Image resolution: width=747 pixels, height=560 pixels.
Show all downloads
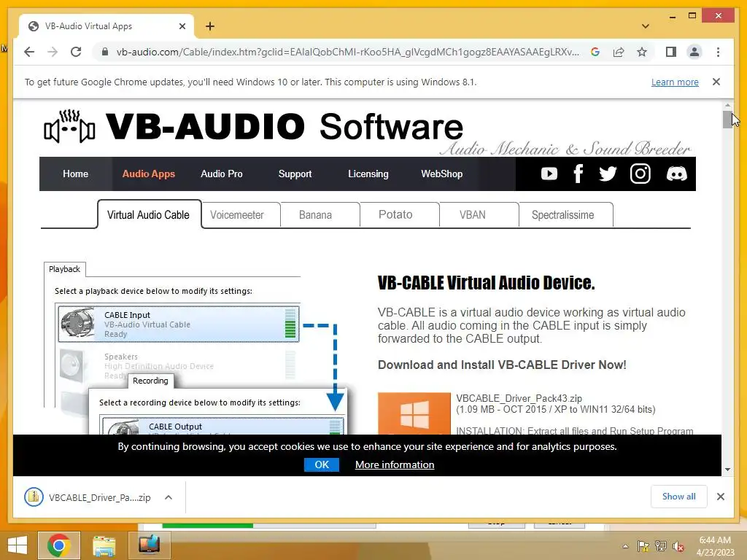point(678,497)
